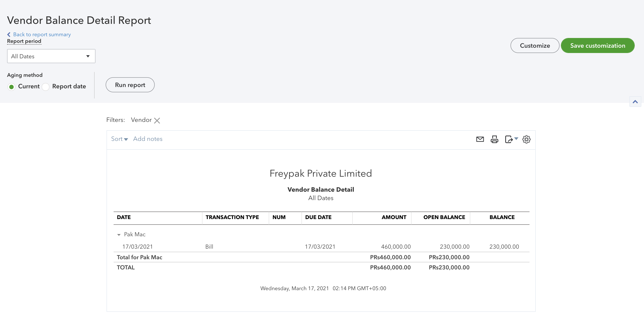
Task: Click the Customize button
Action: coord(535,45)
